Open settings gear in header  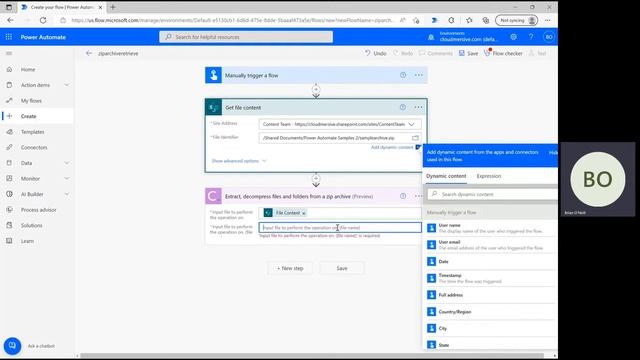[x=513, y=37]
